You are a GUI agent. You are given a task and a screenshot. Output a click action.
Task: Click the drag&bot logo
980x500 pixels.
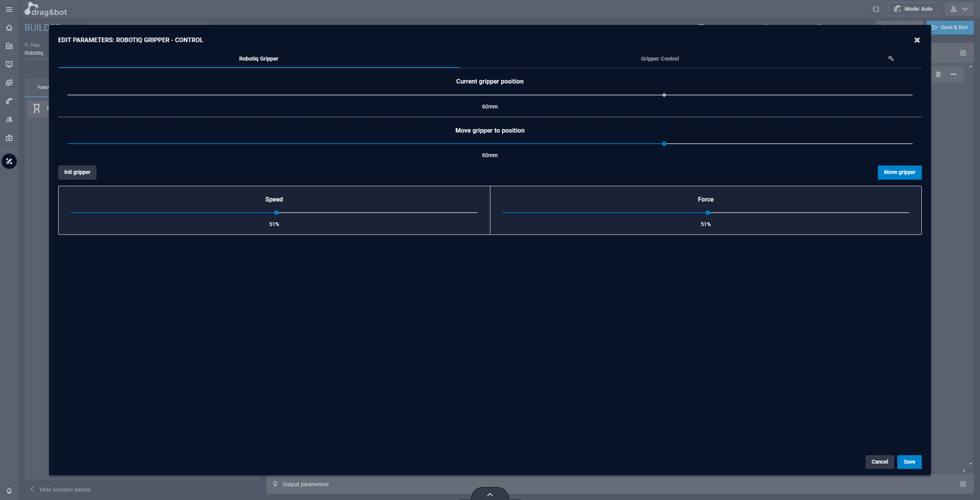[46, 9]
